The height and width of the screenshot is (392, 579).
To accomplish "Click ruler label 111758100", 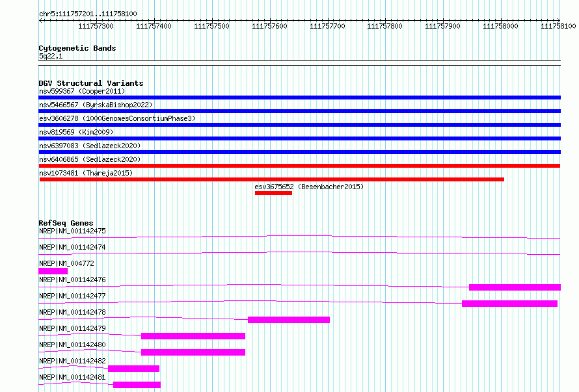I will (x=558, y=26).
